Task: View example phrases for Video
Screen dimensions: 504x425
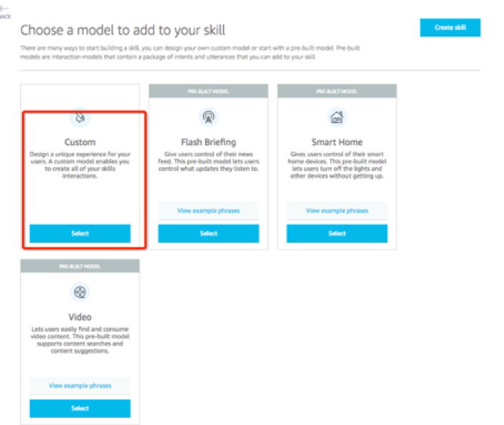Action: coord(80,385)
